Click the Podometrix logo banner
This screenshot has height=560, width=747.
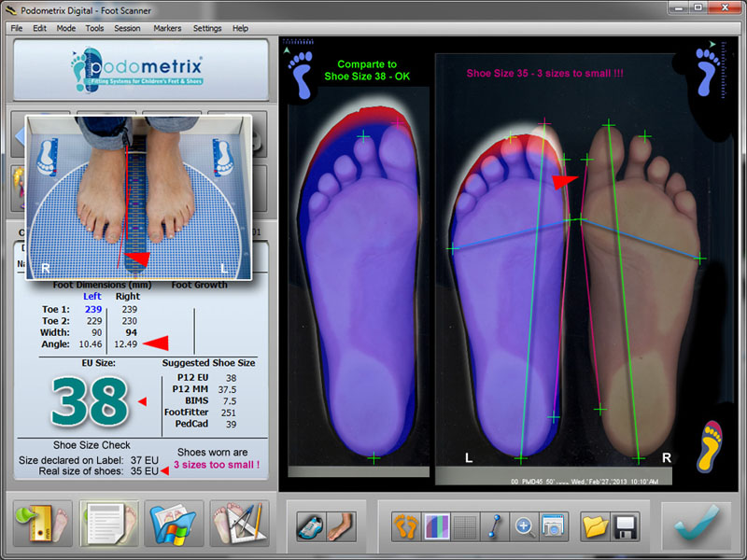(x=141, y=69)
